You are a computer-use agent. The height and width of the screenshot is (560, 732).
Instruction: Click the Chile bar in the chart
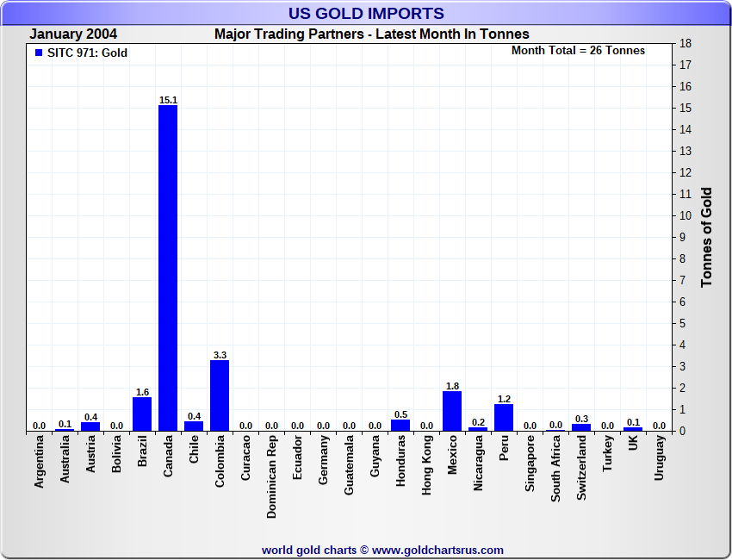(194, 426)
